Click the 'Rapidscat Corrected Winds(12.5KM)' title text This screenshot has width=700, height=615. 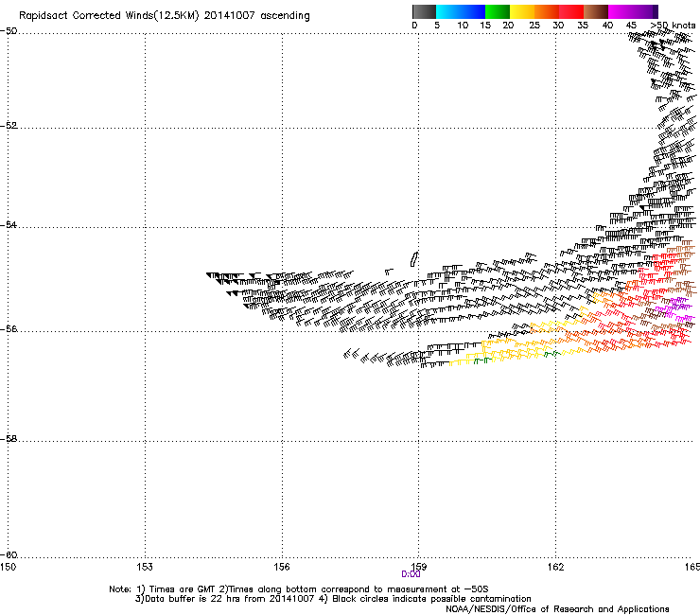point(109,16)
